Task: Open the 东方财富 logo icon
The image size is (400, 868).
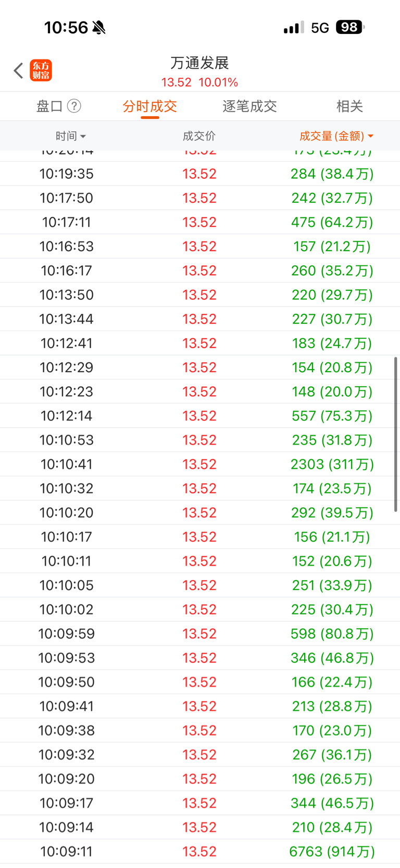Action: pyautogui.click(x=41, y=70)
